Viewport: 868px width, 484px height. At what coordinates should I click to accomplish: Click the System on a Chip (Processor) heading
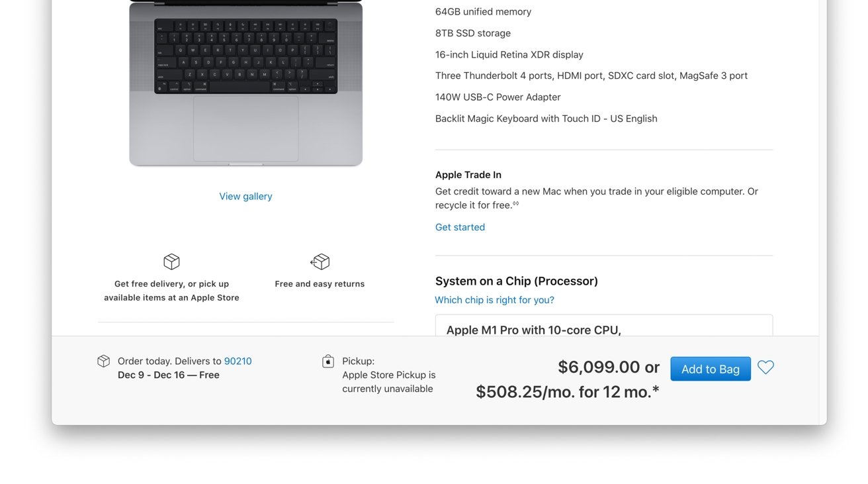tap(517, 281)
